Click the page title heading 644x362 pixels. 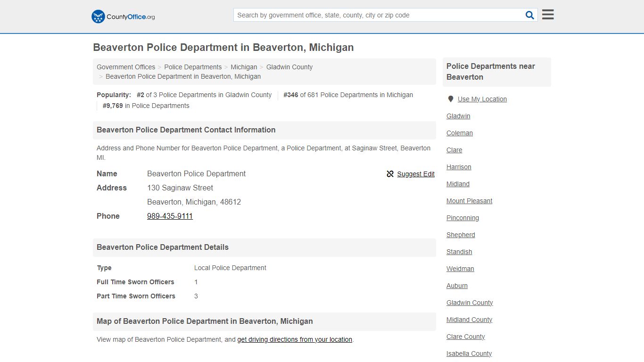pyautogui.click(x=223, y=48)
